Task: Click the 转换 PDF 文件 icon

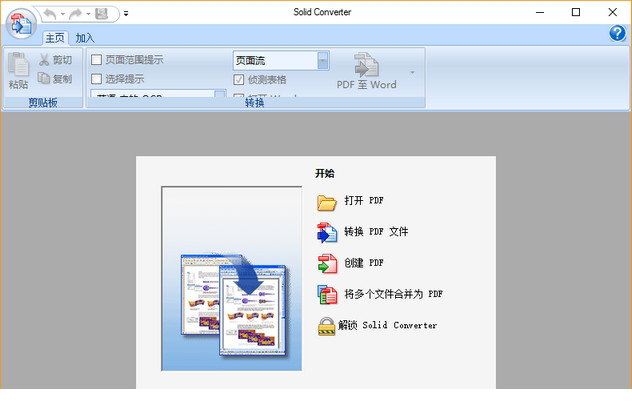Action: click(x=327, y=233)
